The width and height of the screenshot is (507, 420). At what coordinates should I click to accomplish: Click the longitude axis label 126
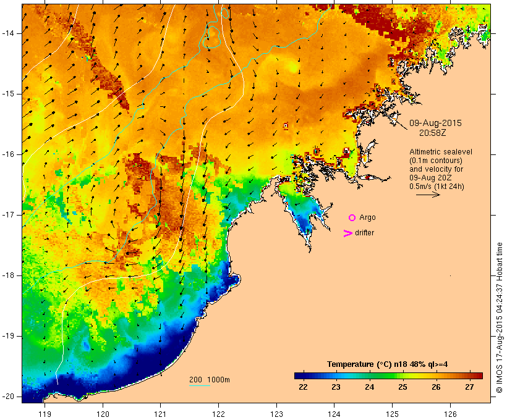450,414
